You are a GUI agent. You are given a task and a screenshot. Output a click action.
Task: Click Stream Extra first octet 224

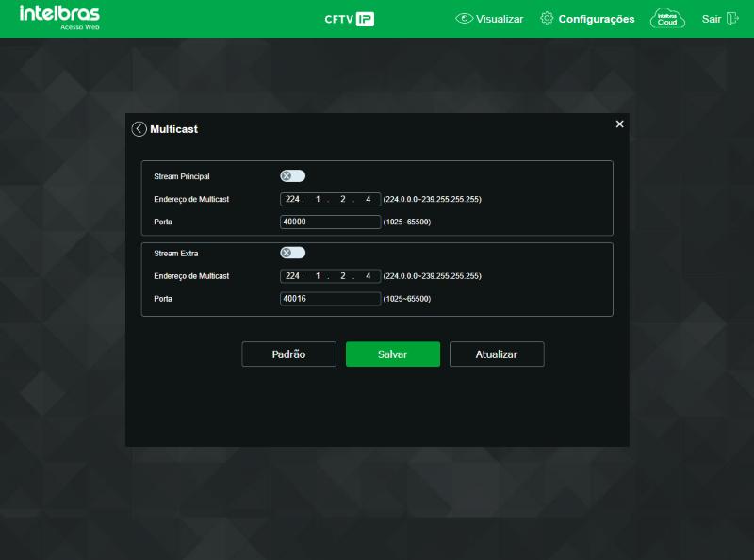(292, 276)
